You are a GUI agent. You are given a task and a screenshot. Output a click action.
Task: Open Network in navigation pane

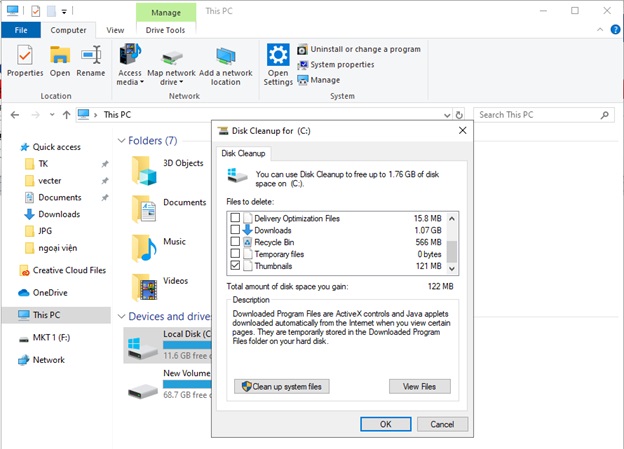pyautogui.click(x=41, y=360)
